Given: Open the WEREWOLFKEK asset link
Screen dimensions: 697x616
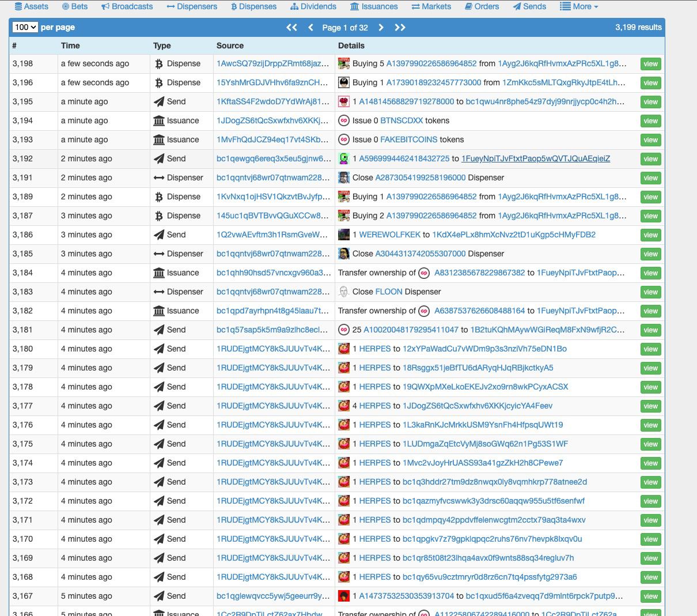Looking at the screenshot, I should (x=390, y=235).
